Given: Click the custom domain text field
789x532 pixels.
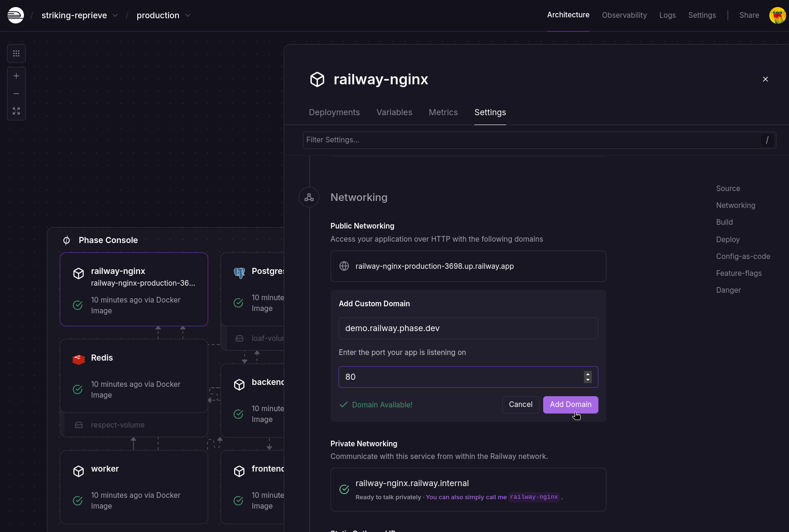Looking at the screenshot, I should click(468, 328).
